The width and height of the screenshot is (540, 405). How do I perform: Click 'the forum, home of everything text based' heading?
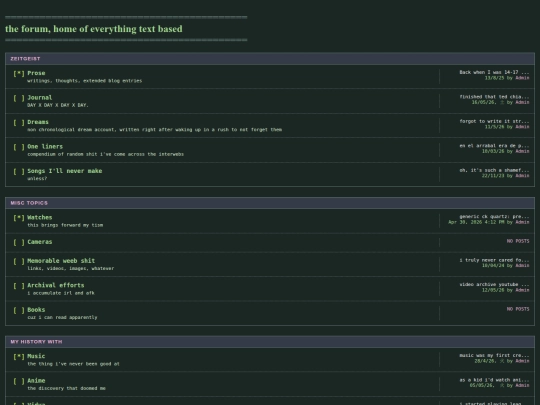[x=94, y=29]
